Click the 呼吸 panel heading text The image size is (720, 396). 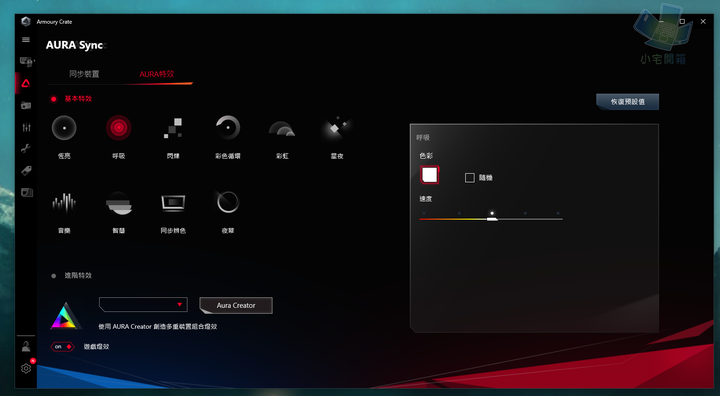pos(423,137)
